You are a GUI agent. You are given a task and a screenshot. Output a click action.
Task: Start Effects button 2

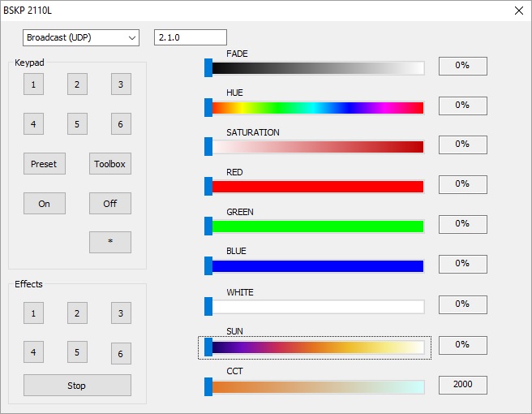[x=77, y=313]
